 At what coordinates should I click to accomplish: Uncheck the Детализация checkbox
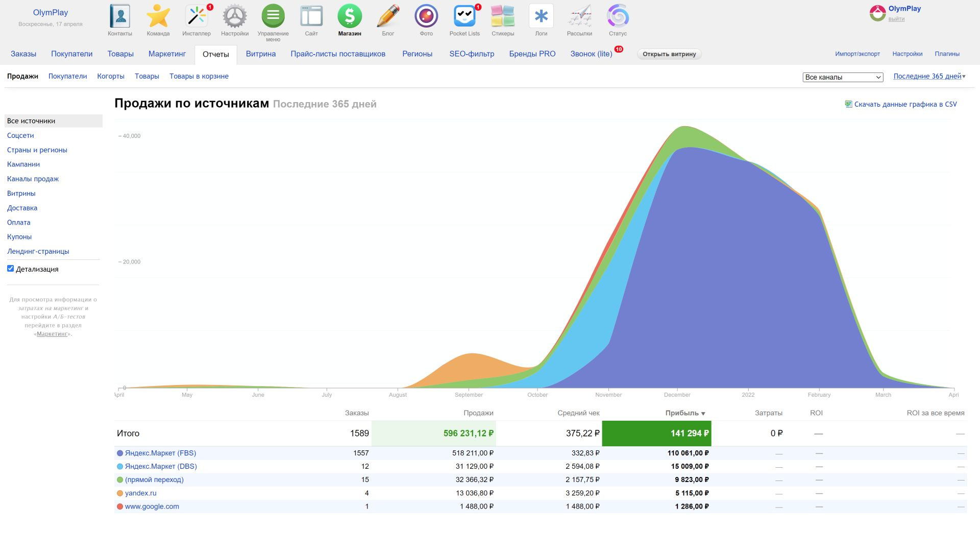10,269
